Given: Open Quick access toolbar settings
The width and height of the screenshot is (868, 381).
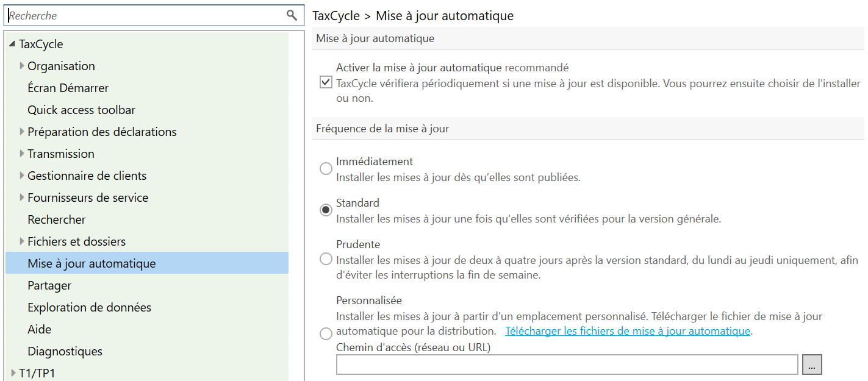Looking at the screenshot, I should click(82, 110).
